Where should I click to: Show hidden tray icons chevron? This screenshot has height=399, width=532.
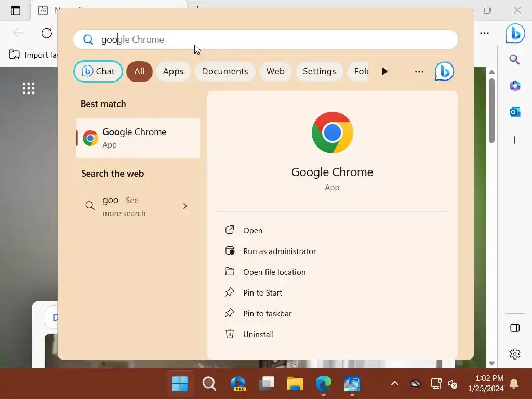click(395, 384)
